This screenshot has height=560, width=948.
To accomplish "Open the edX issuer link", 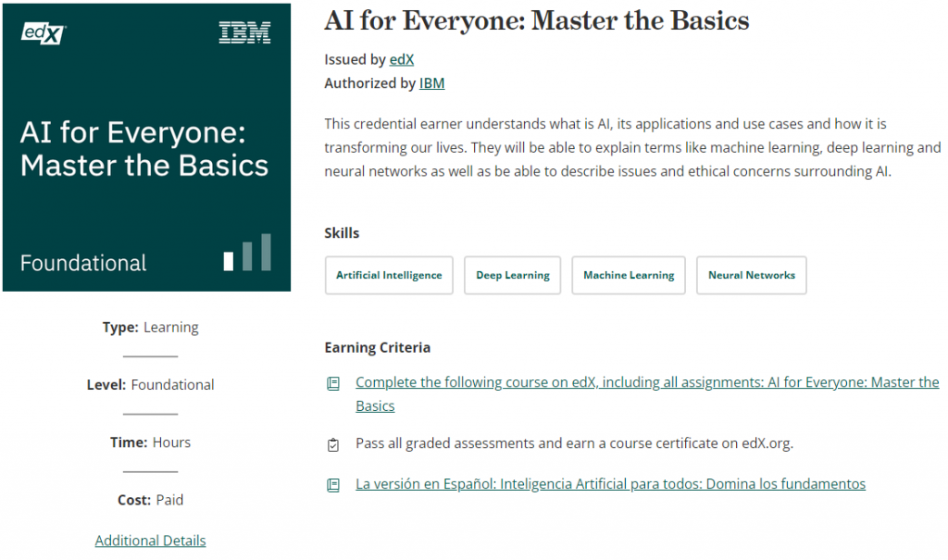I will 401,59.
